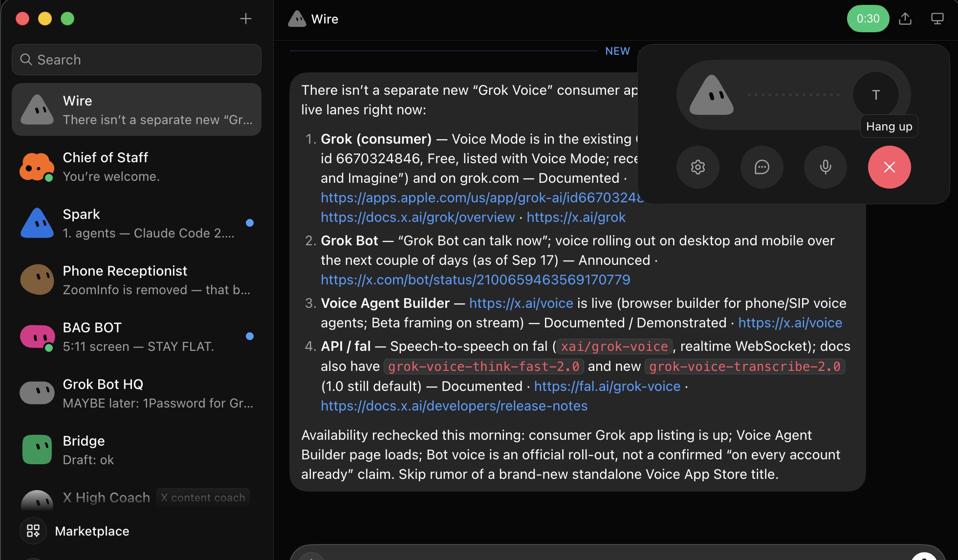
Task: Open the BAG BOT conversation
Action: coord(136,336)
